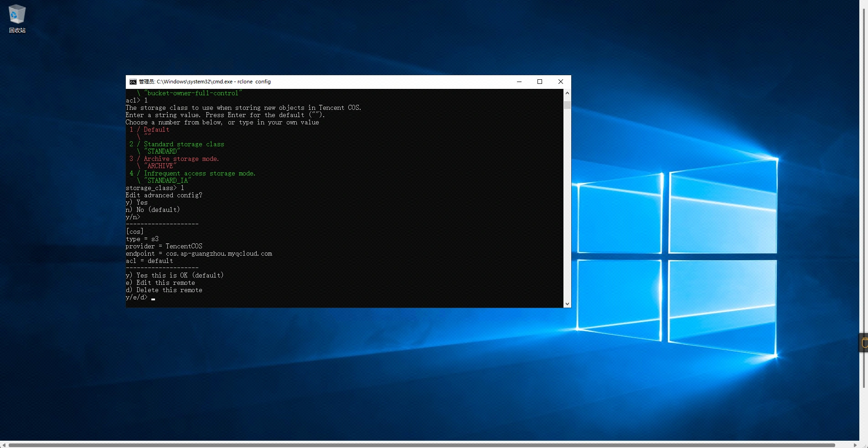Click the endpoint cos.ap-guangzhou.myqcloud.com line
Image resolution: width=868 pixels, height=448 pixels.
coord(199,253)
